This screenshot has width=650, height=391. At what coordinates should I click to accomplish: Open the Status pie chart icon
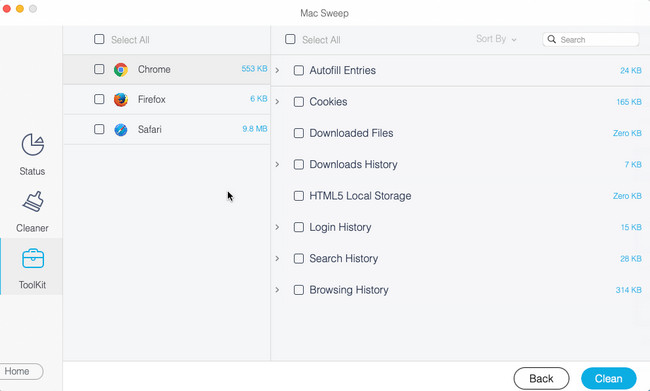(x=32, y=145)
